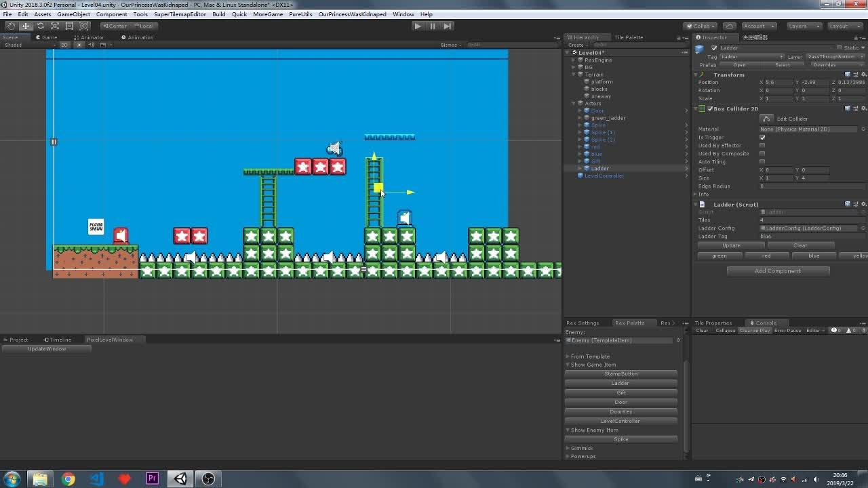868x488 pixels.
Task: Toggle Box Collider 2D enabled checkbox
Action: coord(710,108)
